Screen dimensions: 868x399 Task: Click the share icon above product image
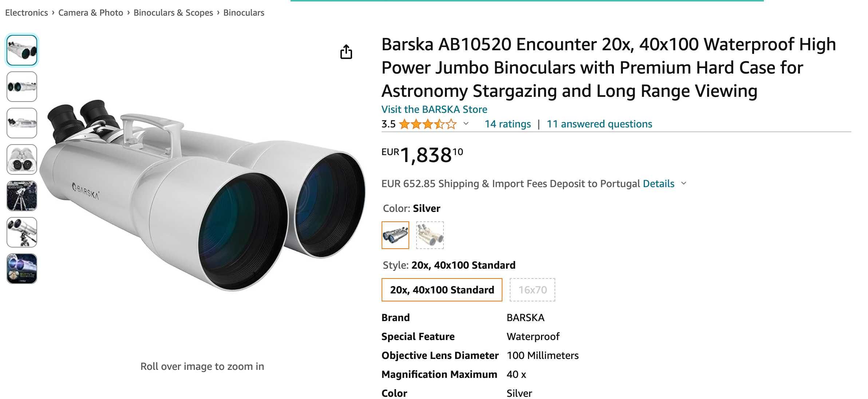click(346, 52)
